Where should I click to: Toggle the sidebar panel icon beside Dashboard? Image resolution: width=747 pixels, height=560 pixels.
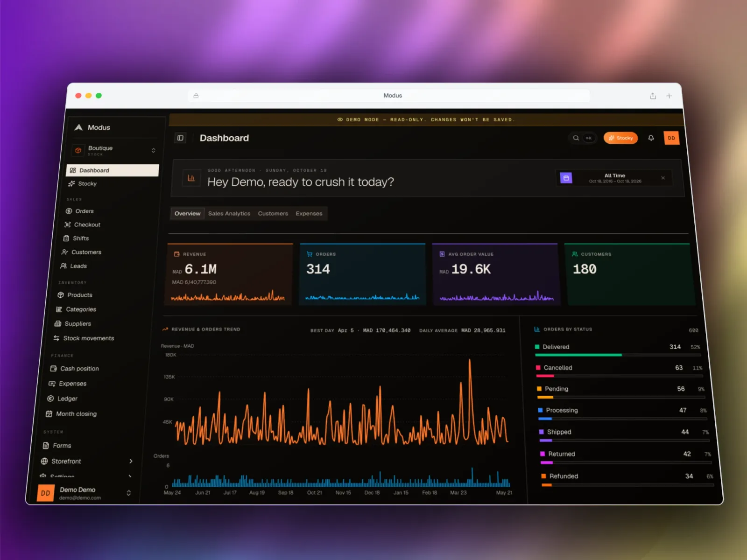click(x=180, y=138)
